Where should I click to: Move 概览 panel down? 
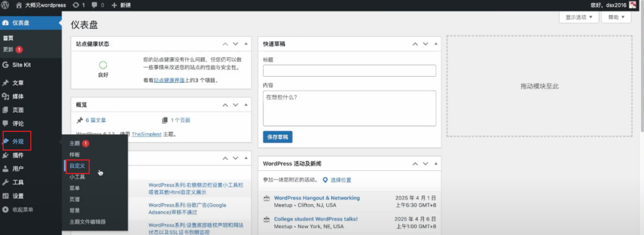[x=235, y=105]
